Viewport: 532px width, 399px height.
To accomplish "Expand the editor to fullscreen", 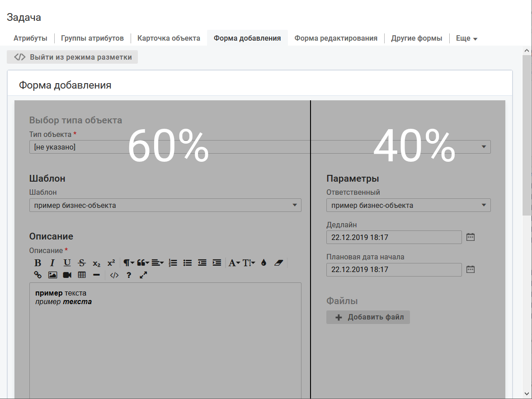I will click(143, 275).
